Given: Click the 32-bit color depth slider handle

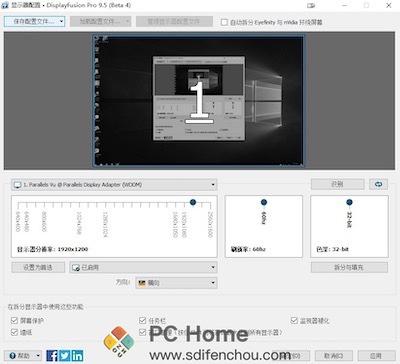Looking at the screenshot, I should coord(349,202).
